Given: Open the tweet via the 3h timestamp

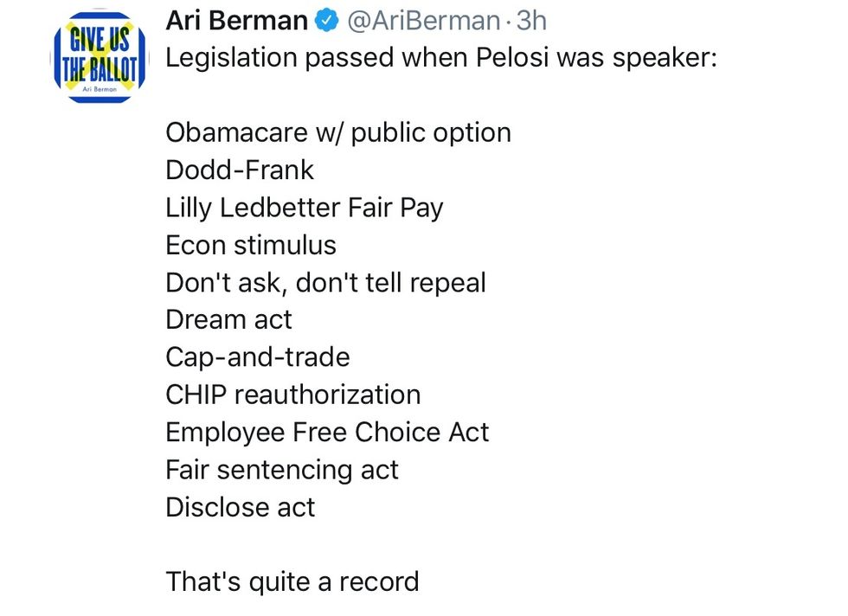Looking at the screenshot, I should pyautogui.click(x=531, y=20).
